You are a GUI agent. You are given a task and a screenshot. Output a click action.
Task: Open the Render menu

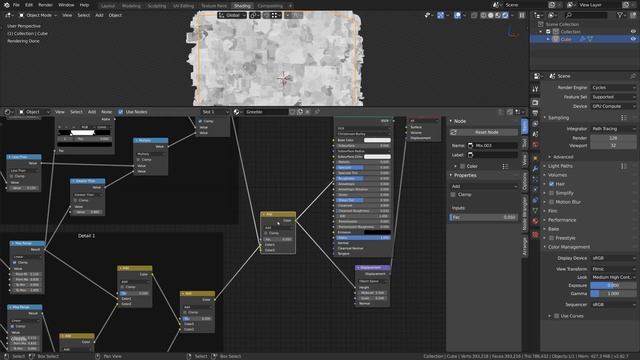(x=45, y=5)
